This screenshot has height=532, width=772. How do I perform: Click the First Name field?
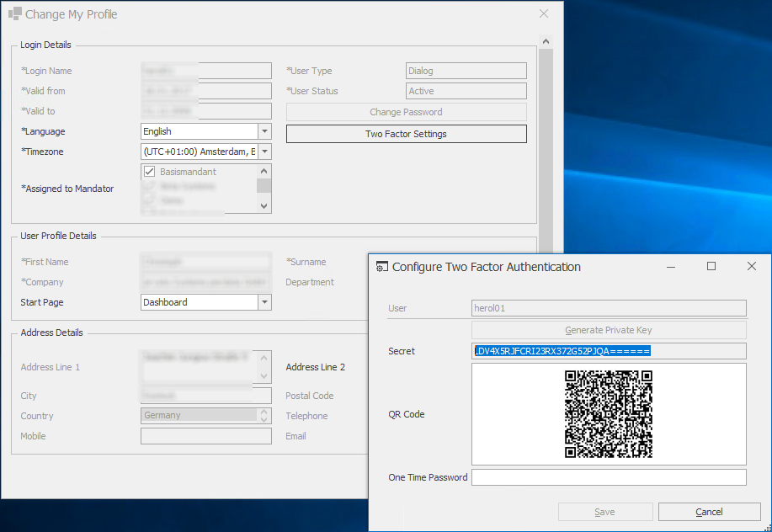coord(205,262)
